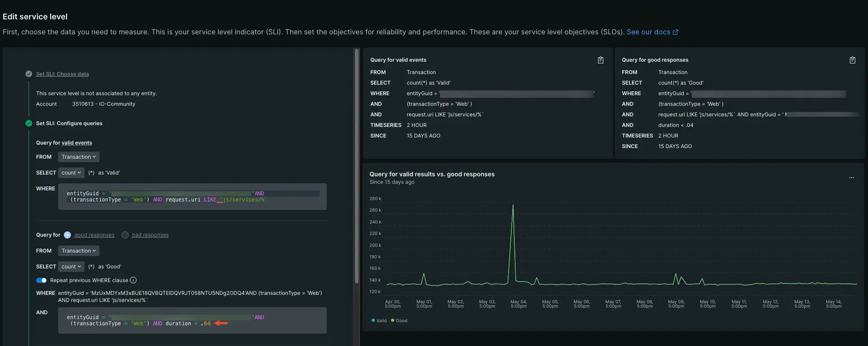Image resolution: width=868 pixels, height=346 pixels.
Task: Click the grey checkmark beside Set SLI: Choose data
Action: 29,74
